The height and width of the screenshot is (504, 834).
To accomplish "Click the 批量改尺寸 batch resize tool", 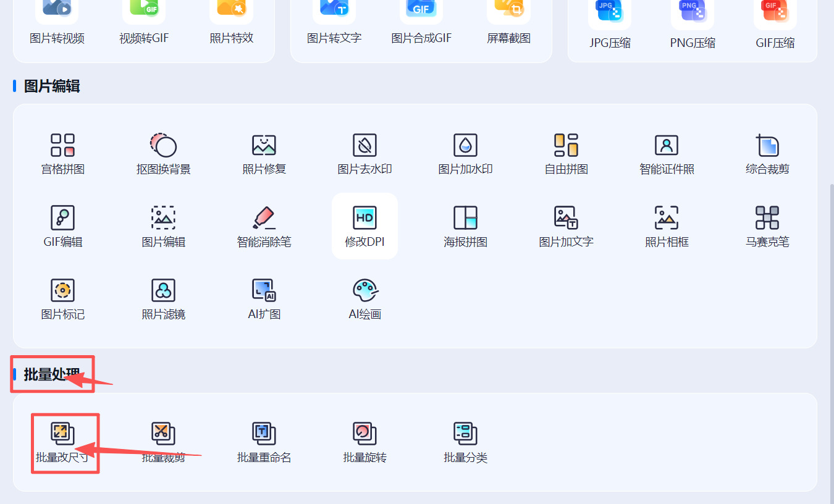I will [x=62, y=442].
